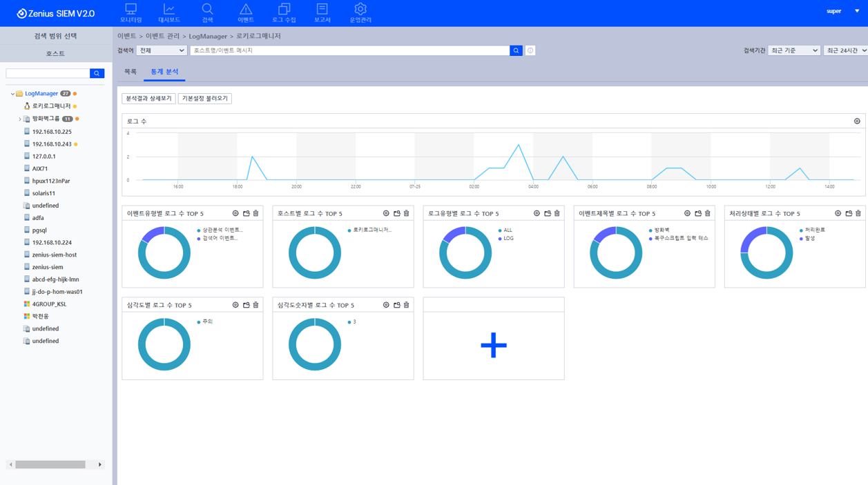
Task: Select the 통계 분석 tab
Action: pyautogui.click(x=164, y=72)
